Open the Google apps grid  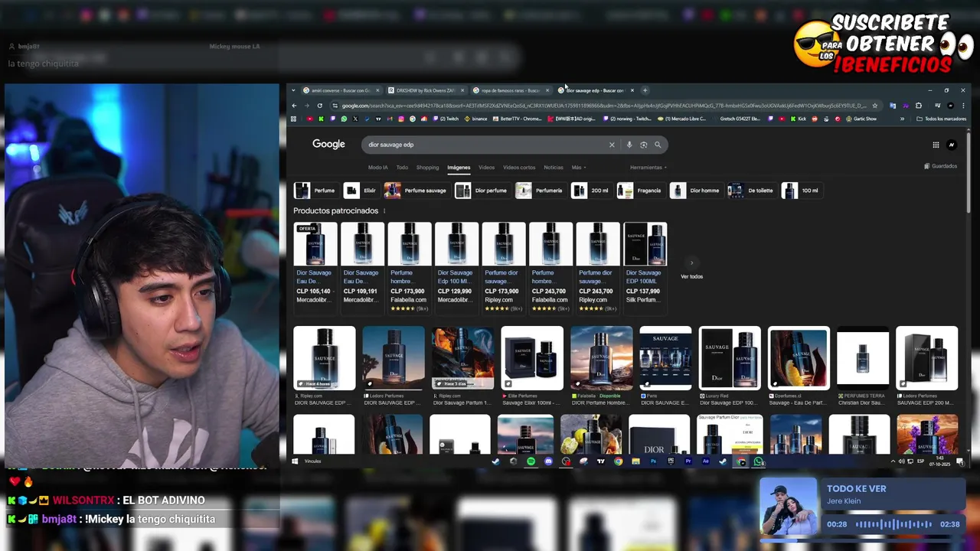[936, 145]
